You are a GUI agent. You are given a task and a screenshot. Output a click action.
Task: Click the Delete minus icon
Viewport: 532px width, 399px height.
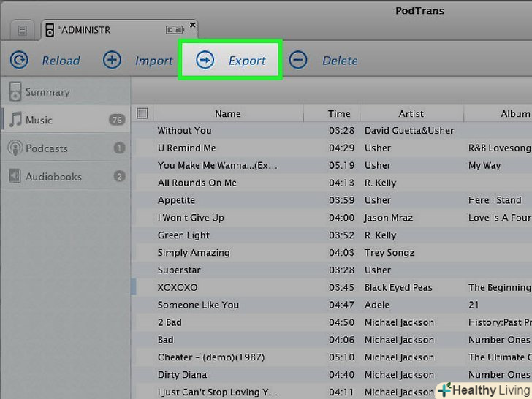(x=298, y=60)
